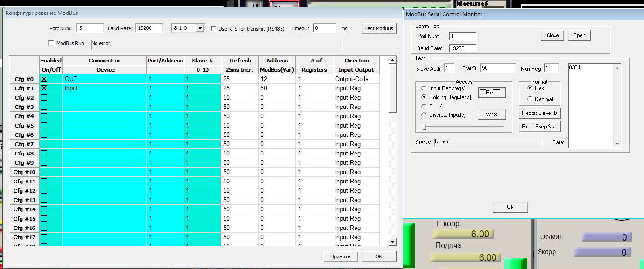644x269 pixels.
Task: Click Input Reg direction cell in Cfg #7
Action: point(356,144)
